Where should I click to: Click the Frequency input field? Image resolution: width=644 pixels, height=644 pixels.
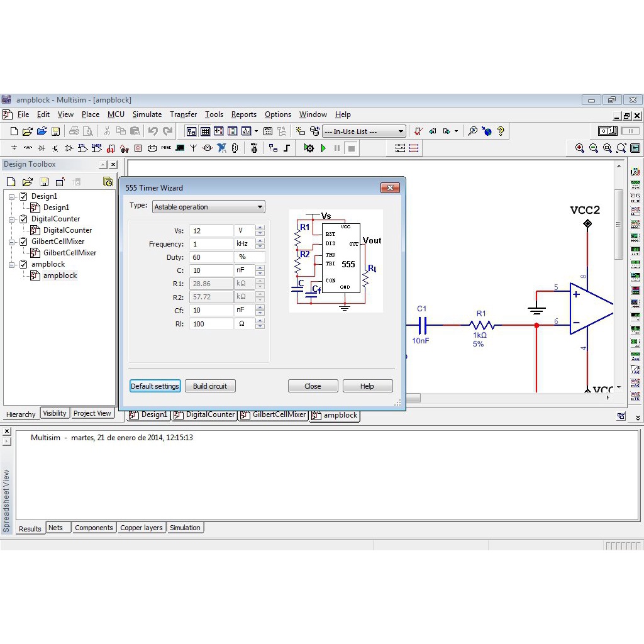tap(211, 244)
